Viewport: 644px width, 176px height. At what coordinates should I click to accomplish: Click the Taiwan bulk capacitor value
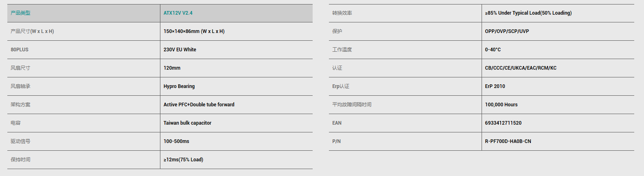pyautogui.click(x=187, y=123)
